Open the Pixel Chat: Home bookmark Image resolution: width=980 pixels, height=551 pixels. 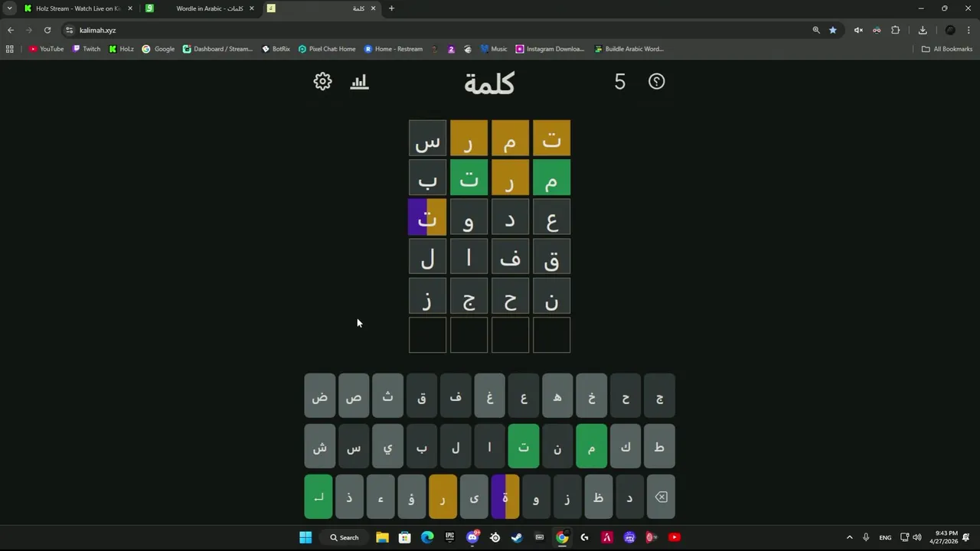327,49
